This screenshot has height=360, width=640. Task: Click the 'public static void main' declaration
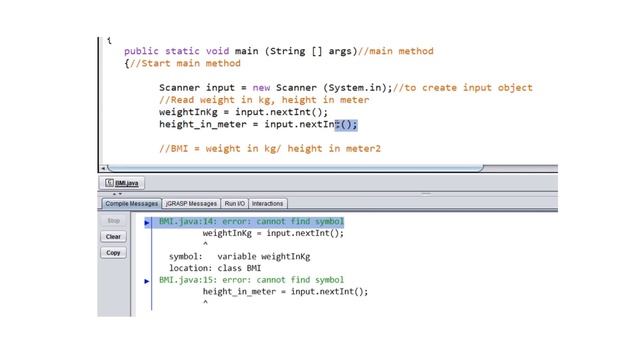click(x=279, y=51)
